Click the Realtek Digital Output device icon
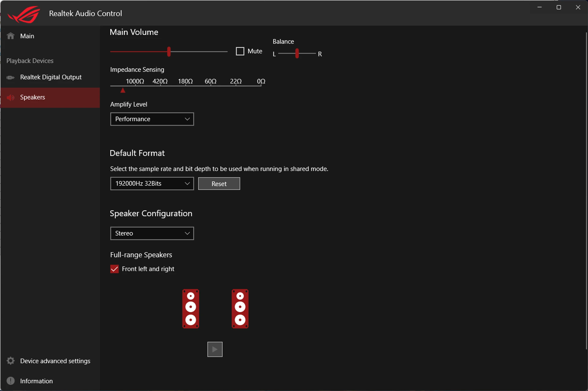Image resolution: width=588 pixels, height=391 pixels. [10, 77]
